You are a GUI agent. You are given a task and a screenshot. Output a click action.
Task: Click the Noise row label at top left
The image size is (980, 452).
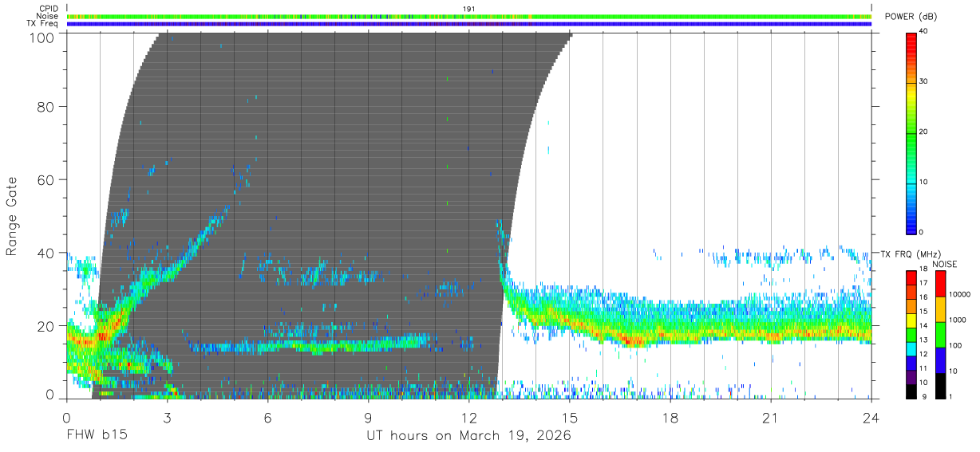(x=47, y=16)
